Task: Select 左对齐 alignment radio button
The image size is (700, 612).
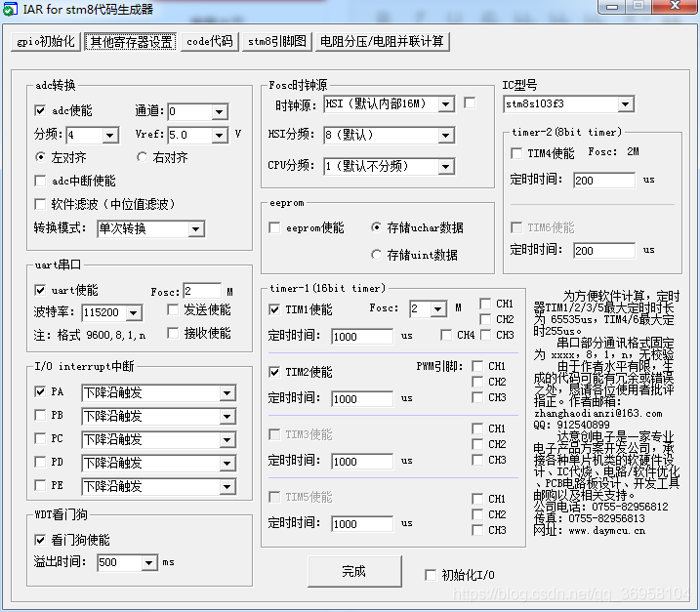Action: click(40, 157)
